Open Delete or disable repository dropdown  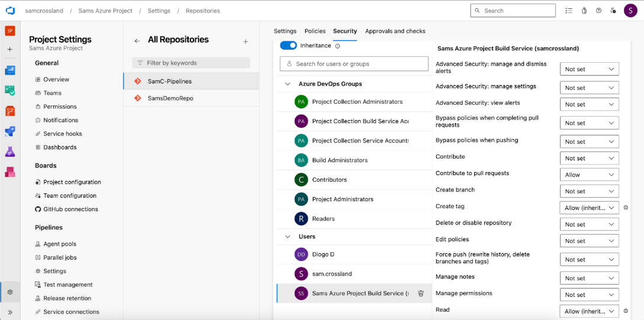click(590, 224)
